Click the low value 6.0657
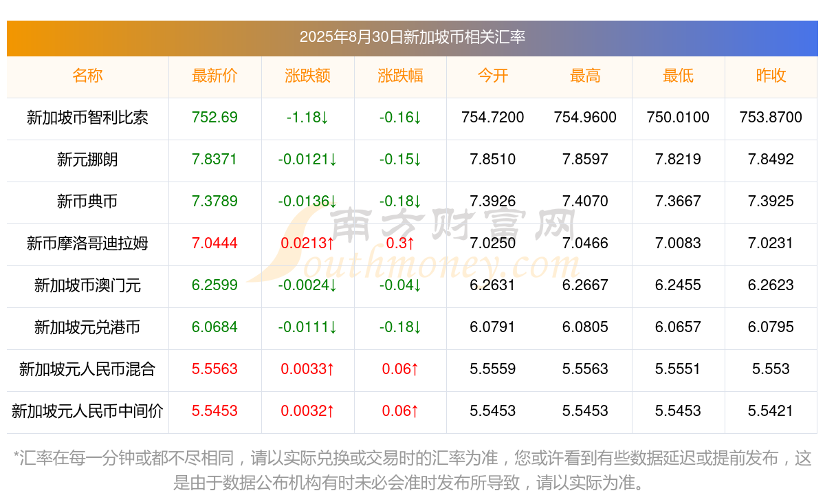825x504 pixels. click(x=678, y=327)
